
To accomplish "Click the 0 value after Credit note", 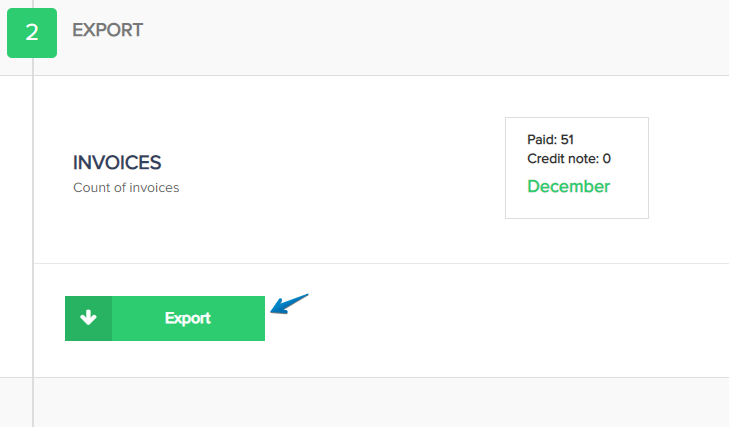I will point(607,159).
